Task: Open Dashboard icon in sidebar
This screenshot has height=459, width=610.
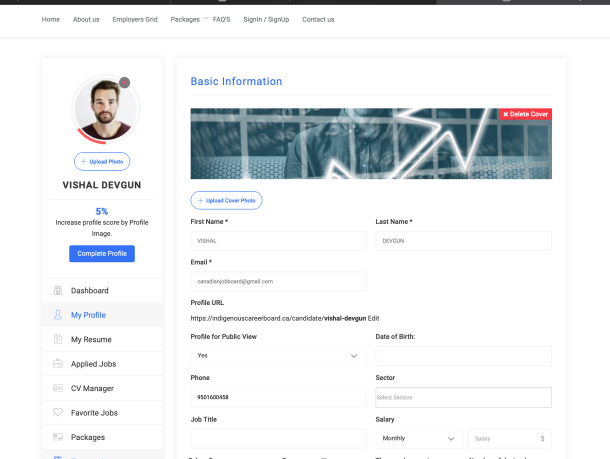Action: pyautogui.click(x=58, y=291)
